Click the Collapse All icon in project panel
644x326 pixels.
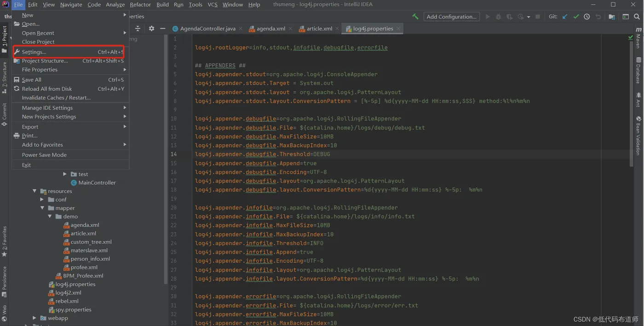[138, 29]
